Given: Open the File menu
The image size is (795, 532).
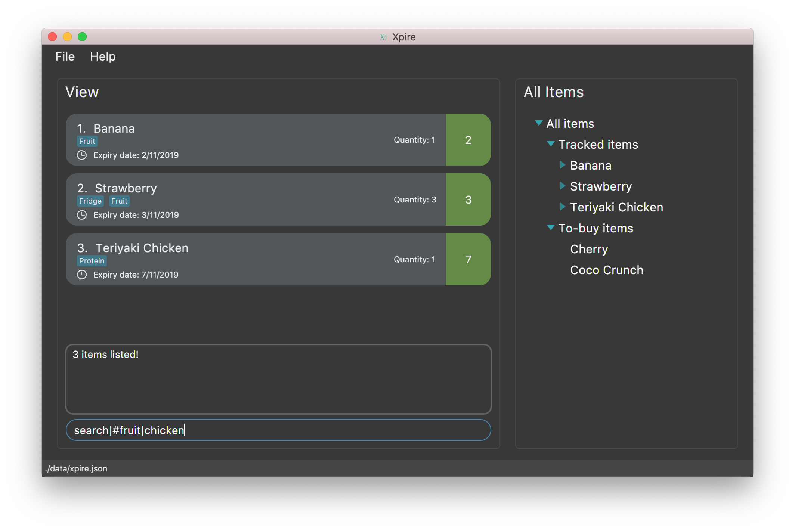Looking at the screenshot, I should click(x=65, y=56).
